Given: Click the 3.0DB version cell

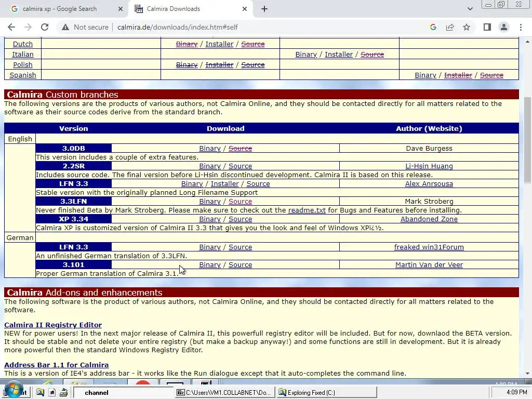Looking at the screenshot, I should pyautogui.click(x=74, y=148).
